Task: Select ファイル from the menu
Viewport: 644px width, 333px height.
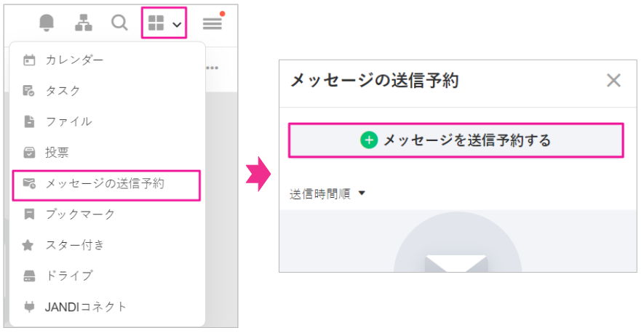Action: tap(107, 121)
